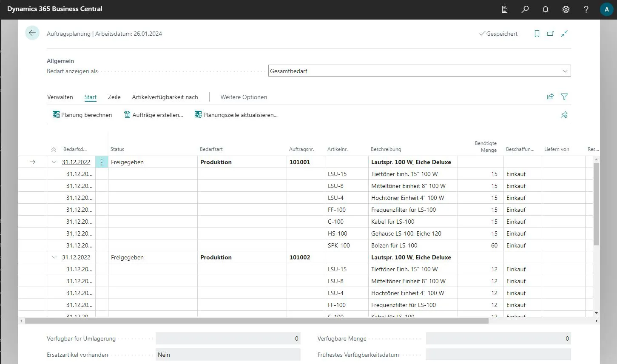Screen dimensions: 617x364
Task: Pin the action bar with pin icon
Action: click(x=564, y=115)
